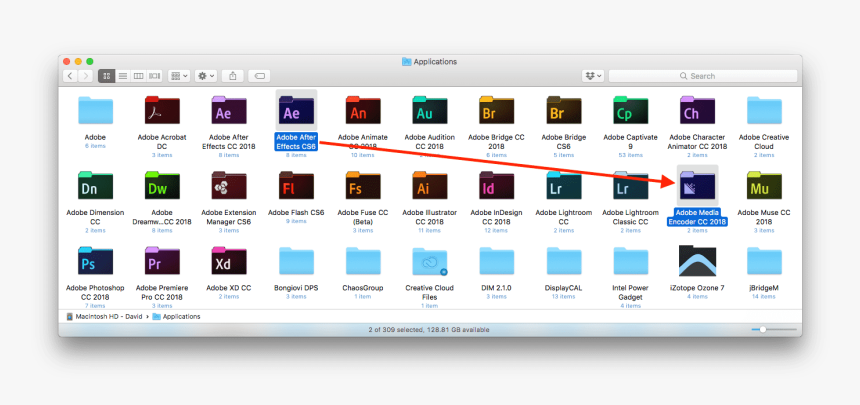
Task: Click '6 items' under the Adobe folder
Action: 95,146
